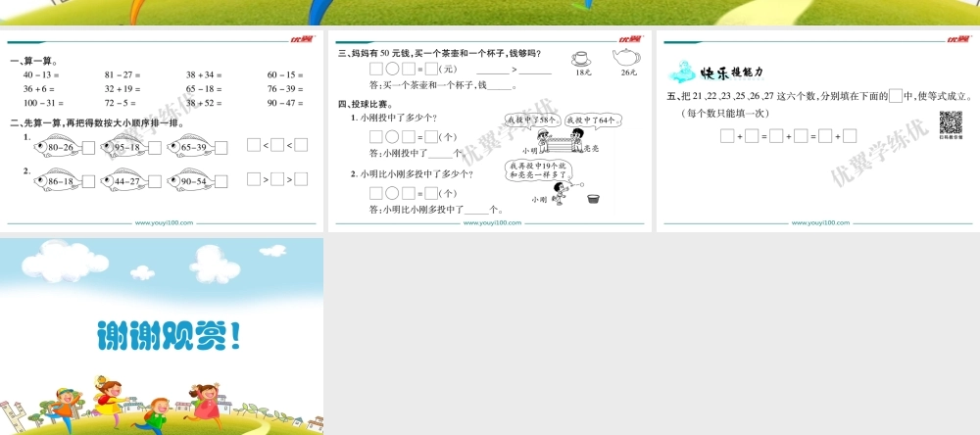
Task: Click the fish labeled 44-27
Action: point(124,181)
